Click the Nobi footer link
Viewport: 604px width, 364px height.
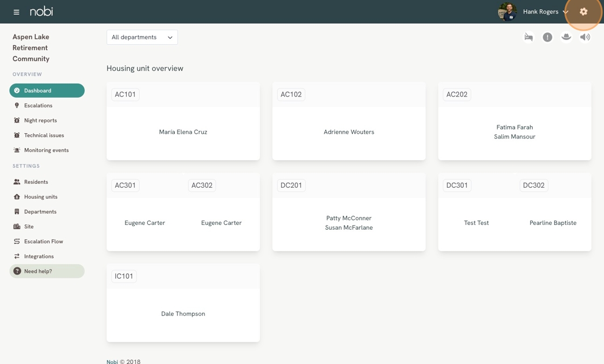pyautogui.click(x=112, y=361)
